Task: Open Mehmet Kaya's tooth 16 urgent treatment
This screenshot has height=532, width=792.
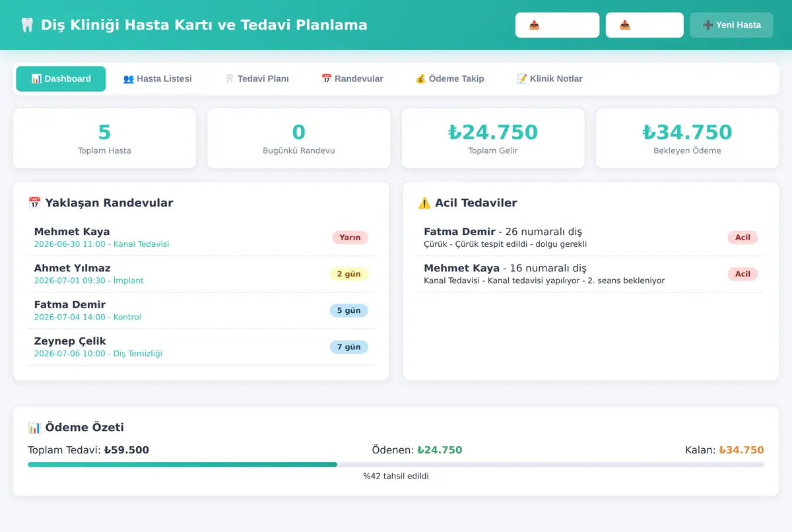Action: click(590, 274)
